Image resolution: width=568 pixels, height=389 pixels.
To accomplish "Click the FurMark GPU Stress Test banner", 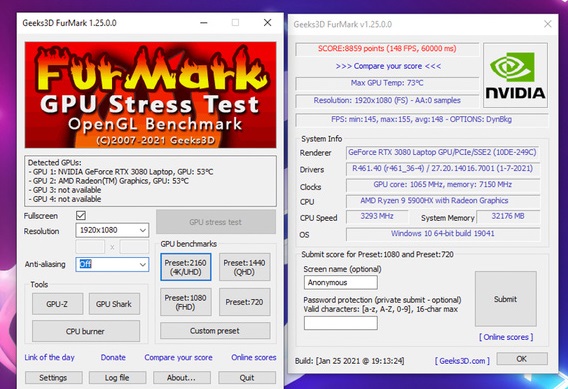I will [x=150, y=95].
